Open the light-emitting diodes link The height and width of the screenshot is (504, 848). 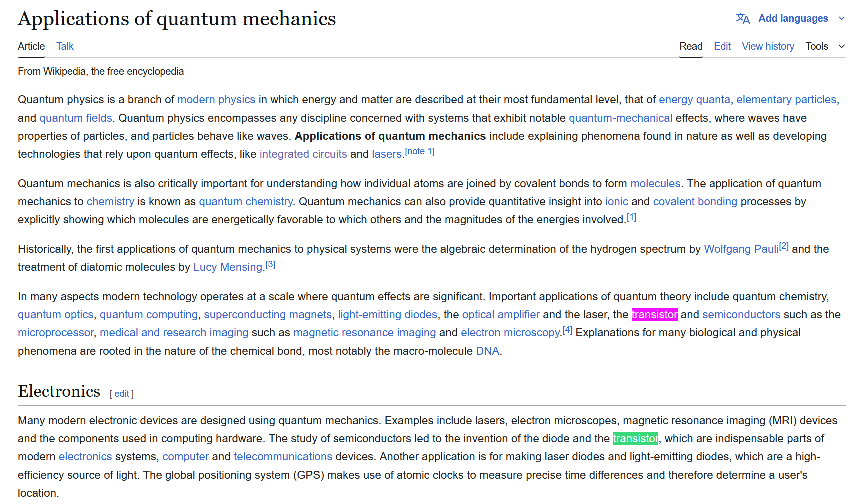click(x=387, y=315)
